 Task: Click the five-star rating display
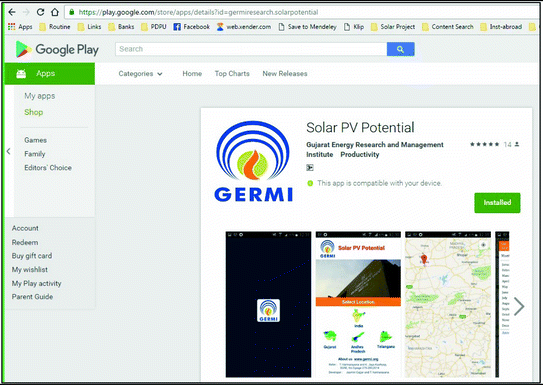(484, 144)
